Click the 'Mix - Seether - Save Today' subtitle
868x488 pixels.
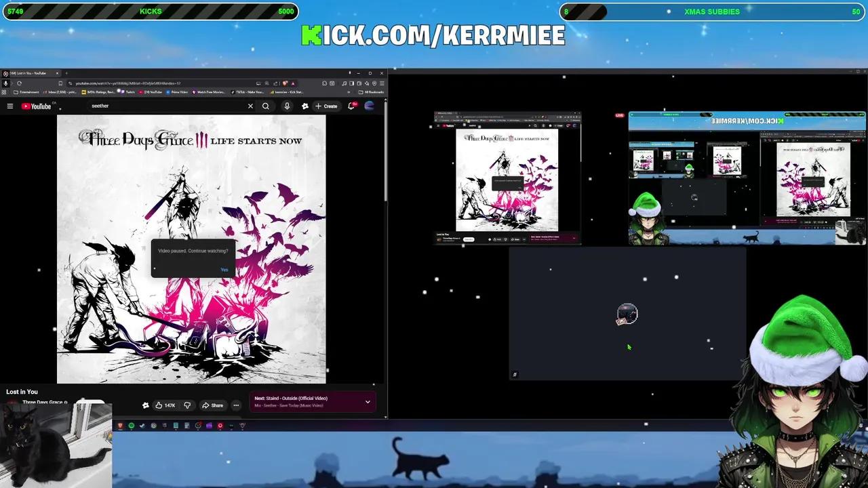pos(289,406)
